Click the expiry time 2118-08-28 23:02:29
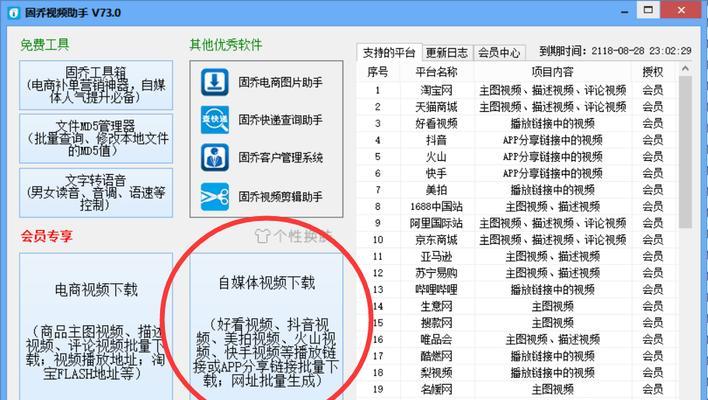The image size is (708, 400). pyautogui.click(x=641, y=51)
